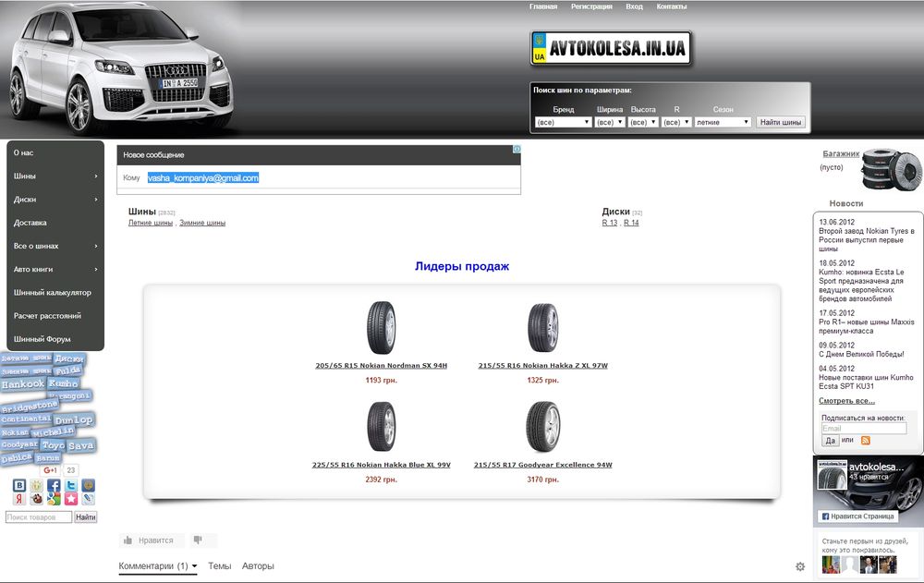Open 225/55 R16 Nokian Hakka Blue link
This screenshot has height=583, width=924.
coord(382,465)
